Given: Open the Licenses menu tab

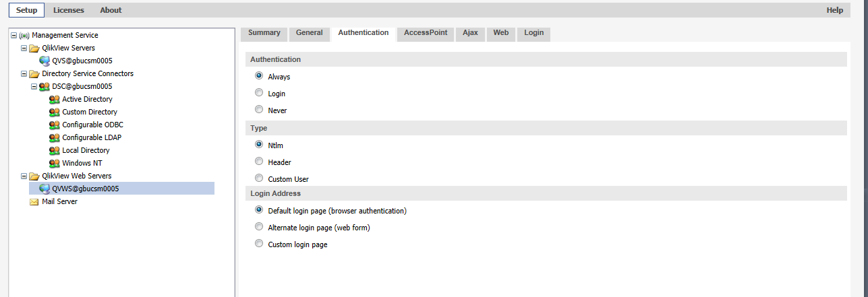Looking at the screenshot, I should [x=69, y=10].
